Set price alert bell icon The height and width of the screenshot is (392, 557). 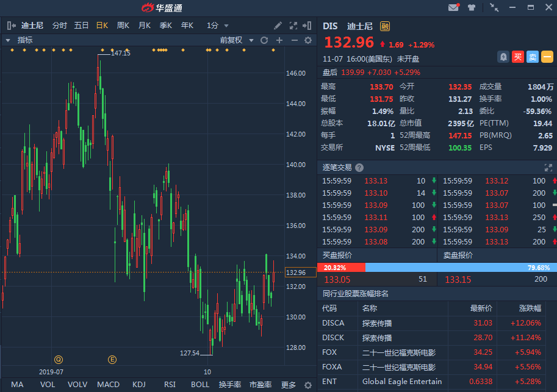point(503,57)
